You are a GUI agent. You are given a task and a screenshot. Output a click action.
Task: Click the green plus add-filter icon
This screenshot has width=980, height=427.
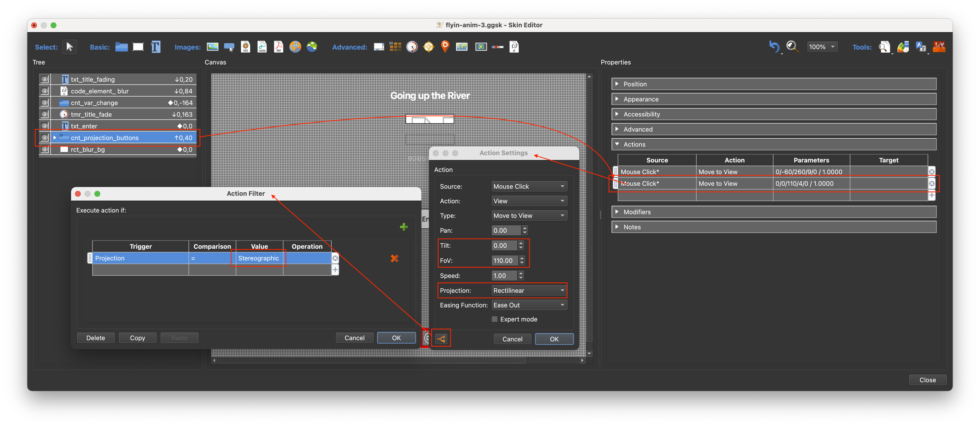tap(404, 227)
